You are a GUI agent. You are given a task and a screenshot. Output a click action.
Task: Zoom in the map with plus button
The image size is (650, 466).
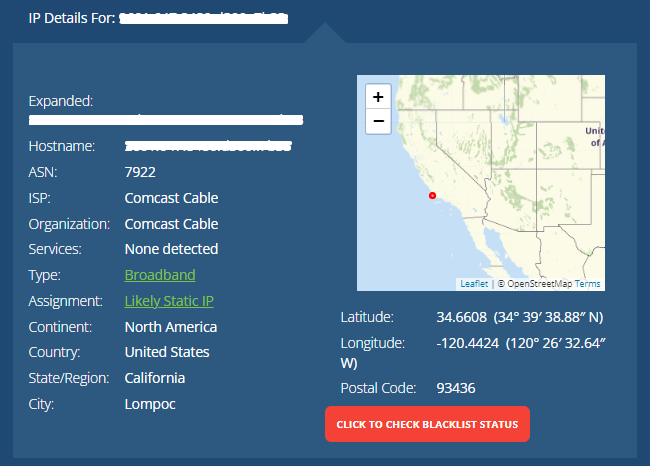point(378,97)
